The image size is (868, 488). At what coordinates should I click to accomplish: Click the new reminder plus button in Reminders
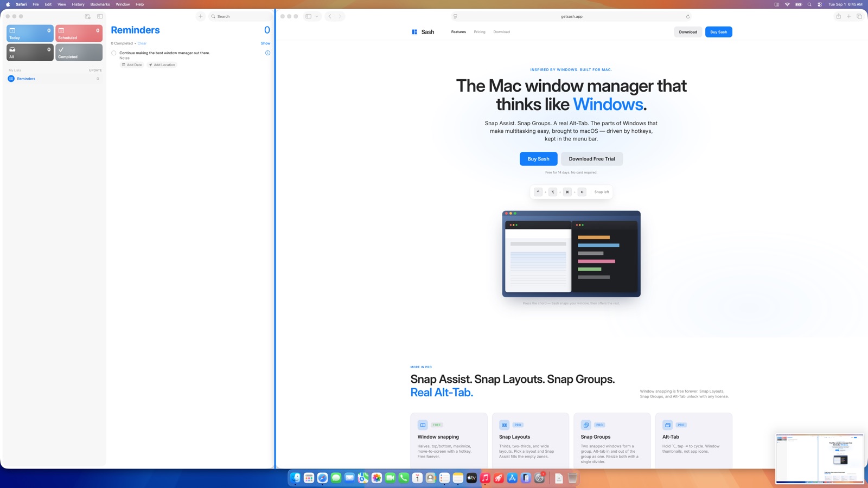(200, 16)
